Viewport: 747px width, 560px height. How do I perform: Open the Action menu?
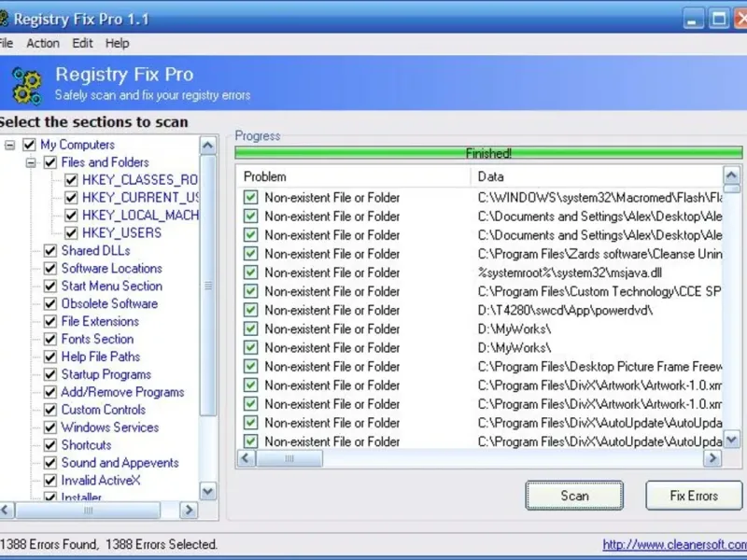click(43, 43)
